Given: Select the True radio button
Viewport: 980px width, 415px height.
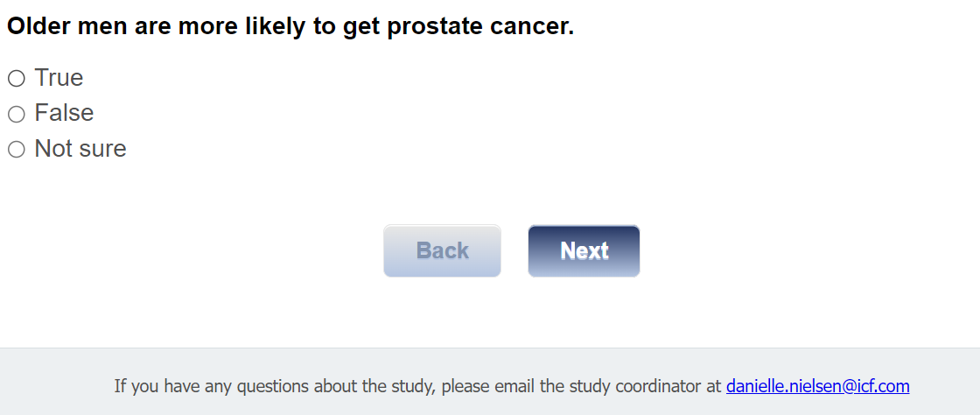Looking at the screenshot, I should (x=16, y=79).
